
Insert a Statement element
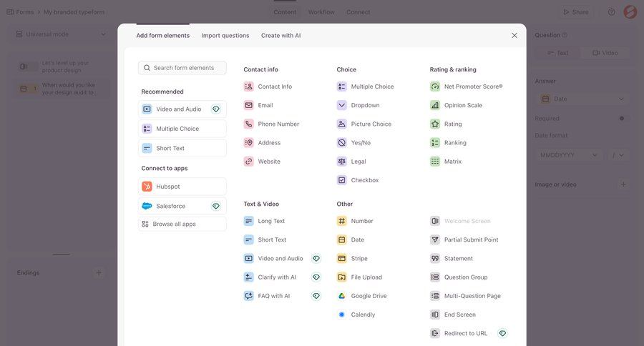[452, 259]
